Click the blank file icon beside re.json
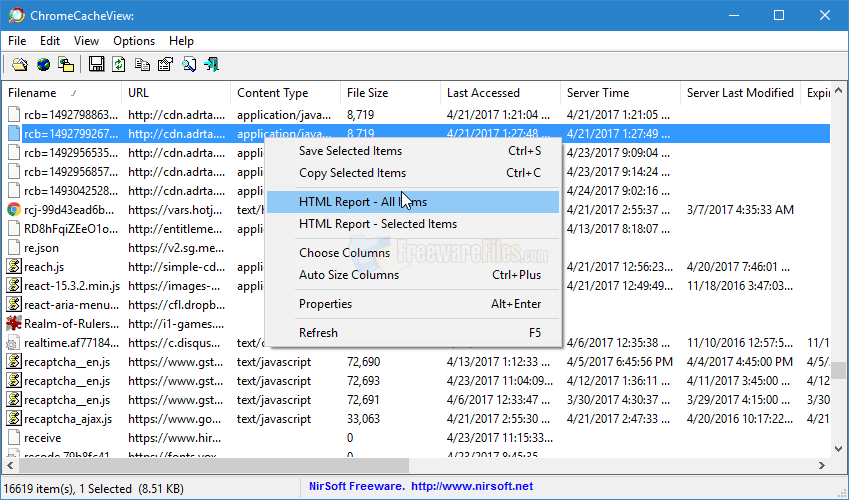849x500 pixels. click(x=14, y=248)
